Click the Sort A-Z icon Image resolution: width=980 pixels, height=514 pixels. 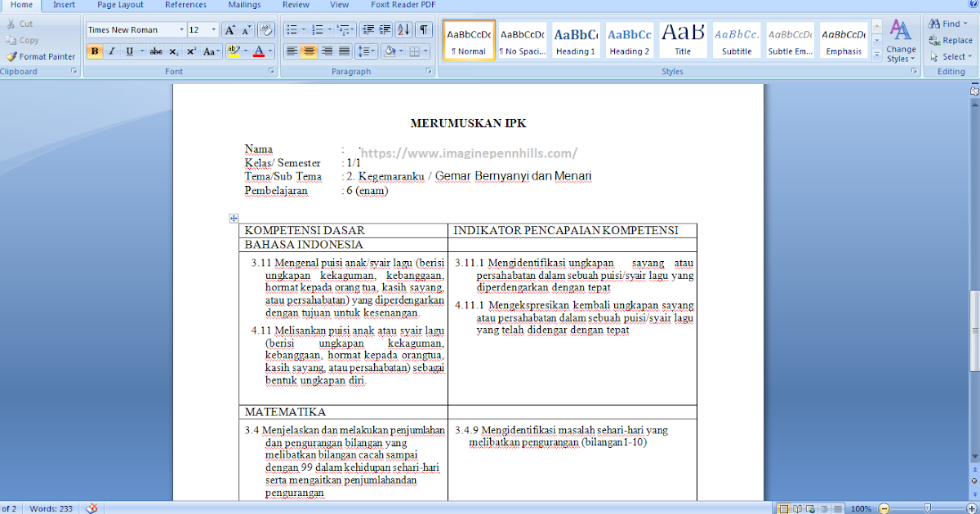(403, 30)
